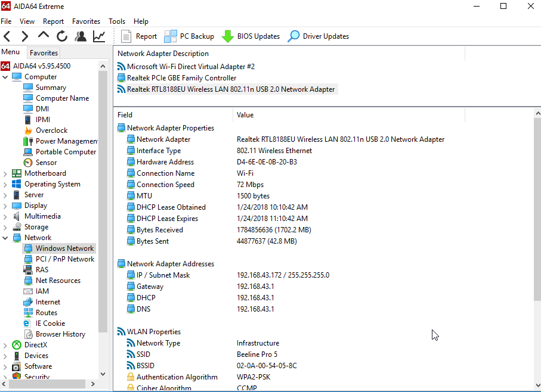The image size is (541, 392).
Task: Go up one level with Up arrow
Action: 44,36
